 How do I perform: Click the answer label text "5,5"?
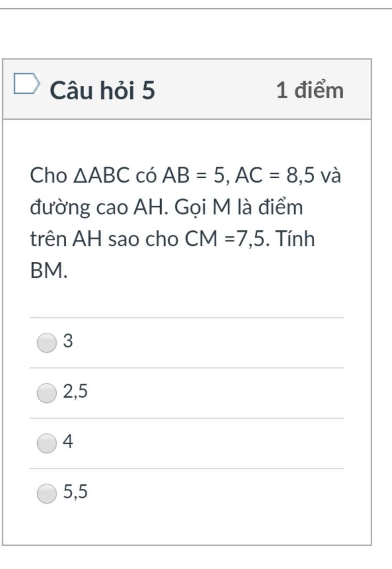[x=75, y=492]
